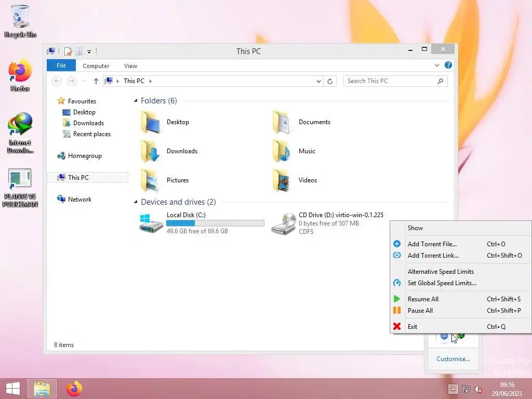
Task: Open PLANTS VS POLICEMAN desktop shortcut
Action: point(20,188)
